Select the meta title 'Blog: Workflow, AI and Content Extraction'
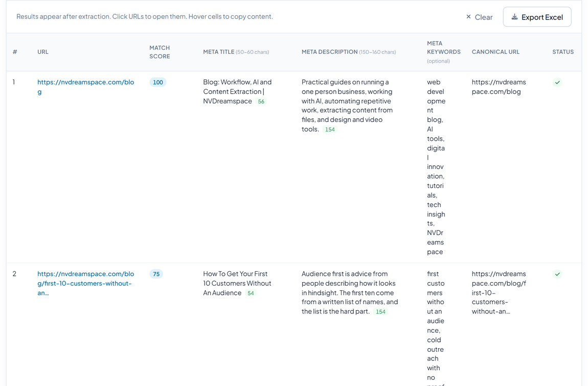 [237, 92]
